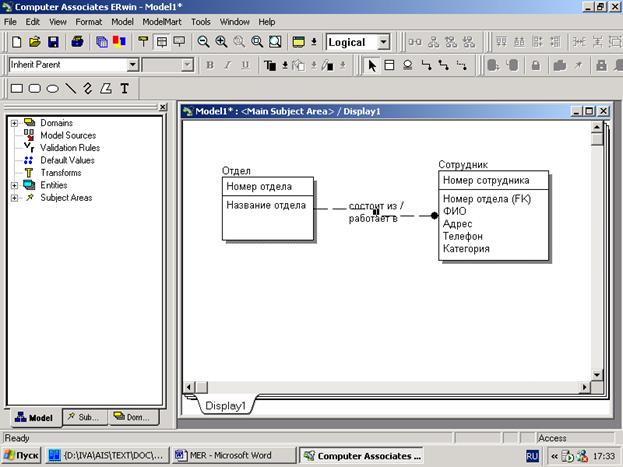Click the Zoom In magnifier

pyautogui.click(x=221, y=42)
